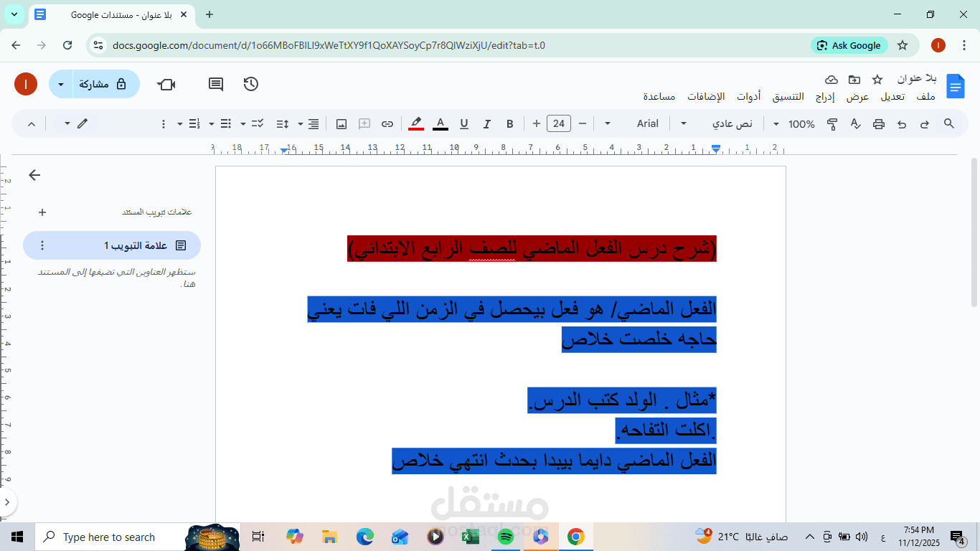This screenshot has height=551, width=980.
Task: Open the 100% zoom dropdown
Action: coord(795,124)
